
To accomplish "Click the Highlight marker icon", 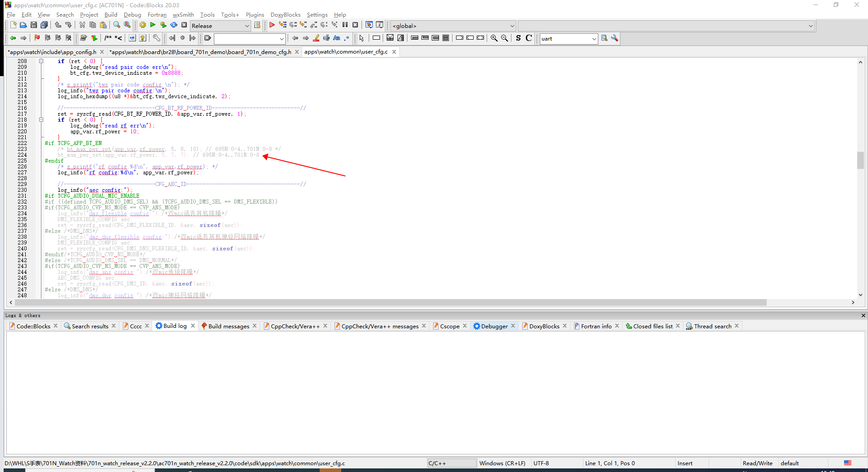I will (x=316, y=38).
